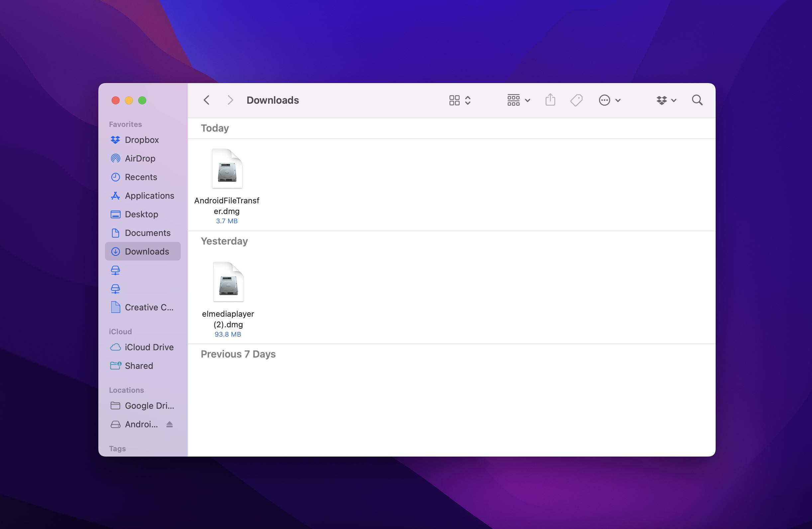812x529 pixels.
Task: Click the 3.7 MB size label
Action: click(x=227, y=221)
